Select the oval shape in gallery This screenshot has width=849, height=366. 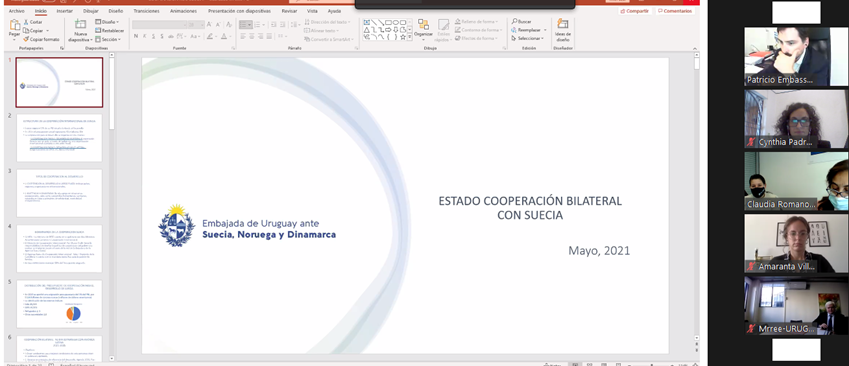pos(395,22)
